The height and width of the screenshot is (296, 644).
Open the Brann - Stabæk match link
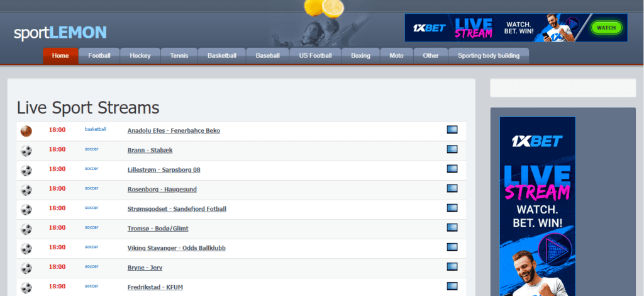150,151
